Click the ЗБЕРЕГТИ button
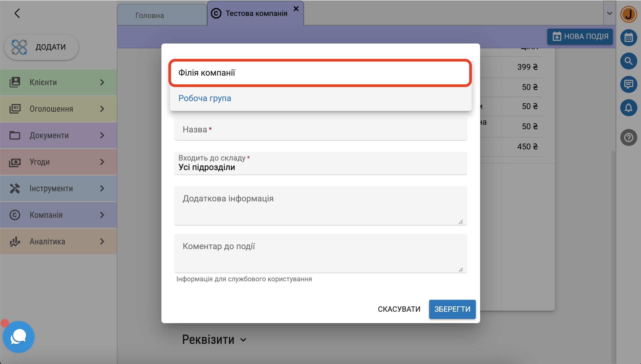 pos(452,309)
